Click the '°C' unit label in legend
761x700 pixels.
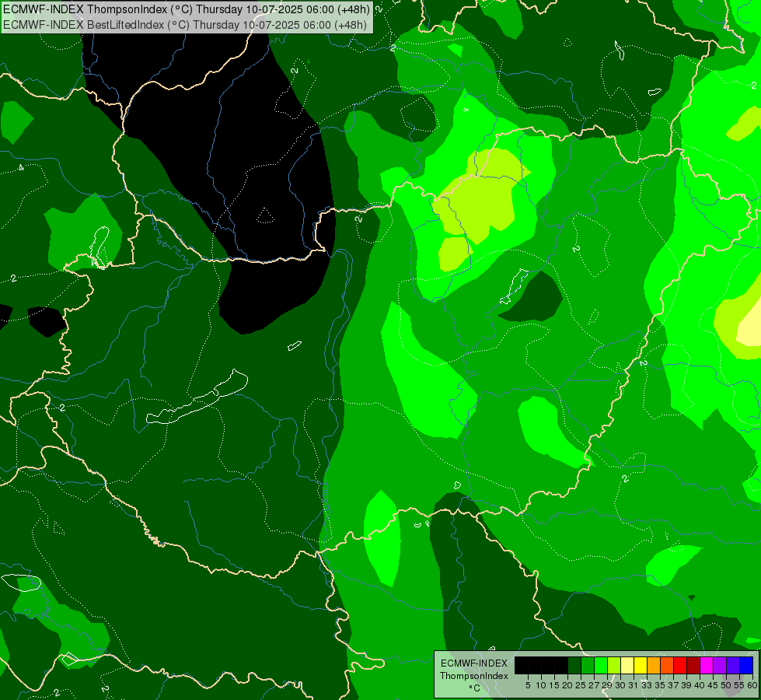pos(475,688)
